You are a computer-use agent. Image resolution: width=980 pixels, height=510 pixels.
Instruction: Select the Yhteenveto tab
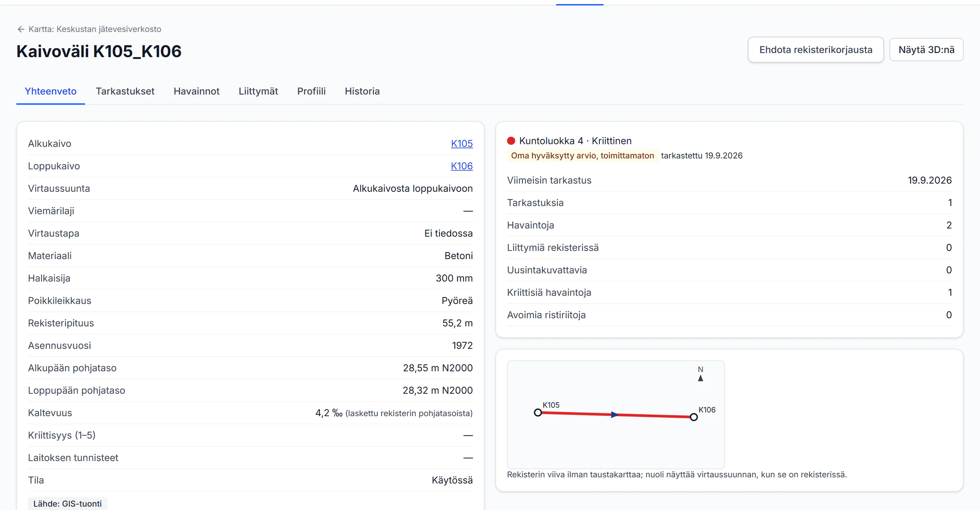[x=51, y=91]
